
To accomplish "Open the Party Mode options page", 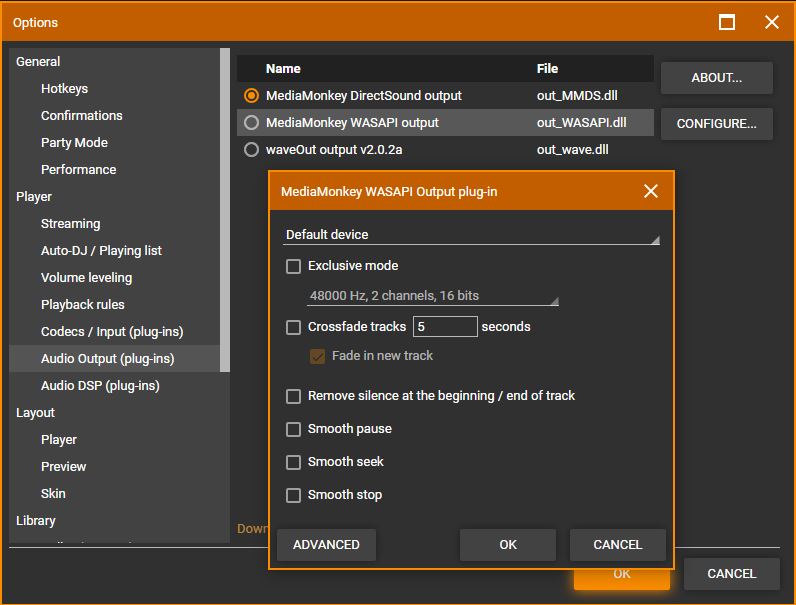I will [74, 143].
